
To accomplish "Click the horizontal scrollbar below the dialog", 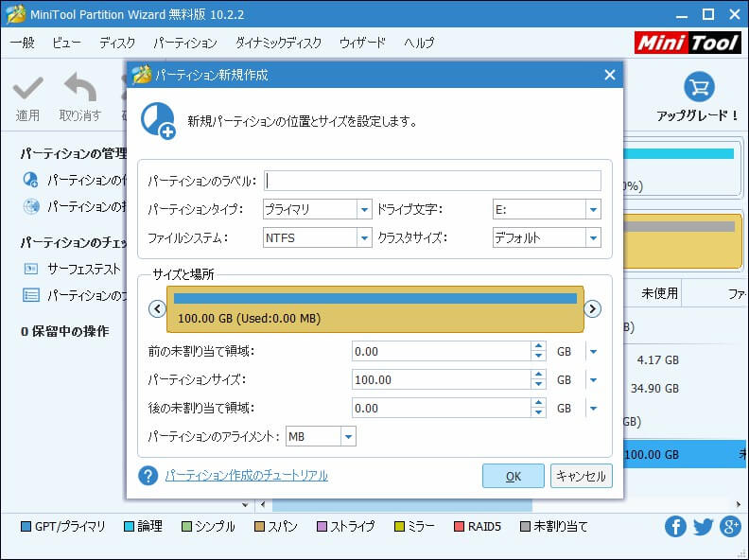I will pyautogui.click(x=402, y=504).
